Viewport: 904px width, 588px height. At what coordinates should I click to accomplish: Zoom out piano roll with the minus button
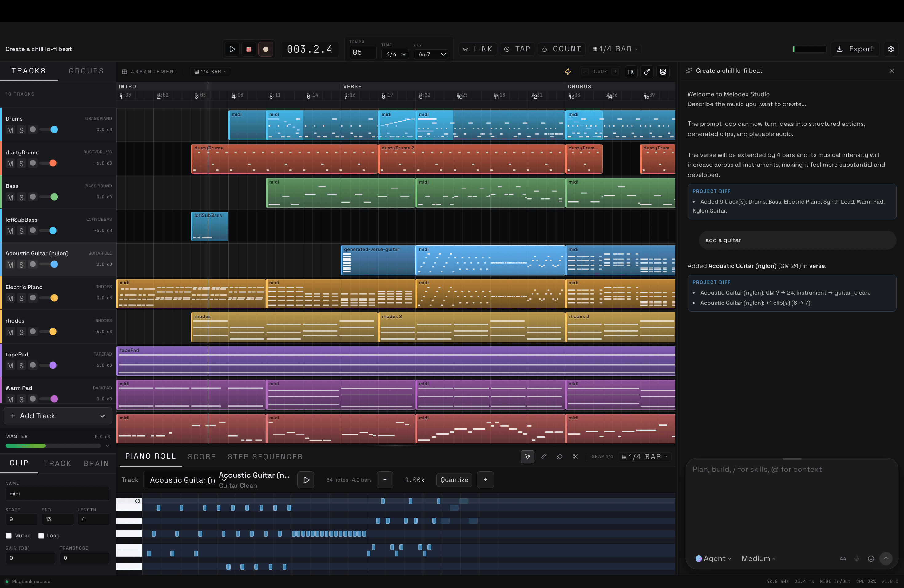385,480
